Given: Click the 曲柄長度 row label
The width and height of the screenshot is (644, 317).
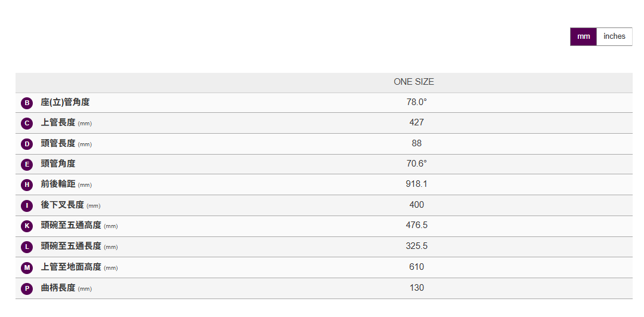Looking at the screenshot, I should tap(58, 288).
